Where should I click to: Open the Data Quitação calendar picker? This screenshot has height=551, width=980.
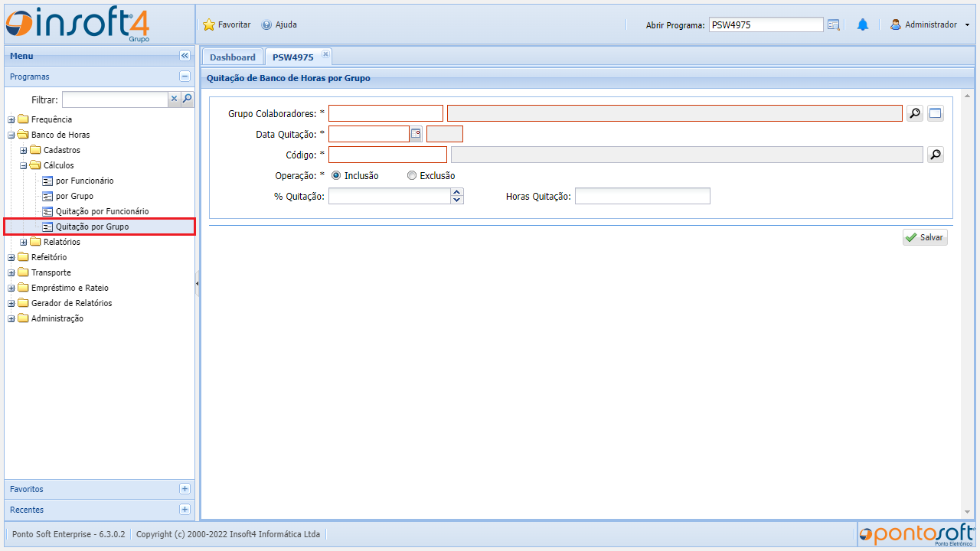[x=416, y=134]
